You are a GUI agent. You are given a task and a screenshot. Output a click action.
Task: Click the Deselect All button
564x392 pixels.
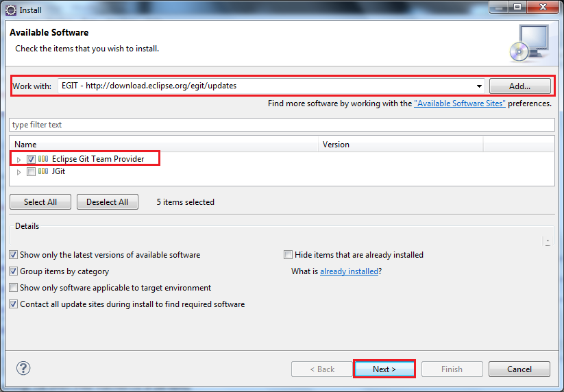[107, 201]
